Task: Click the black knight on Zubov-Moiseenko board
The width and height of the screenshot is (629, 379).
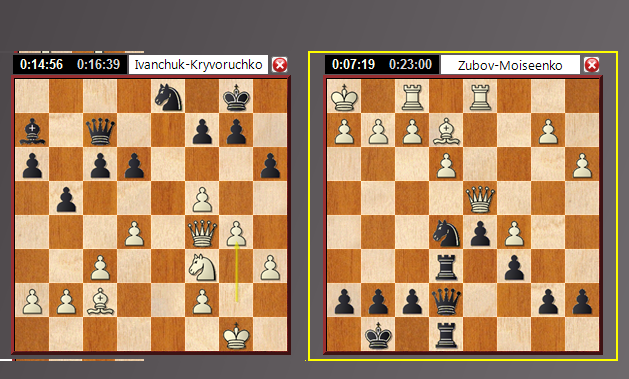Action: pos(446,233)
